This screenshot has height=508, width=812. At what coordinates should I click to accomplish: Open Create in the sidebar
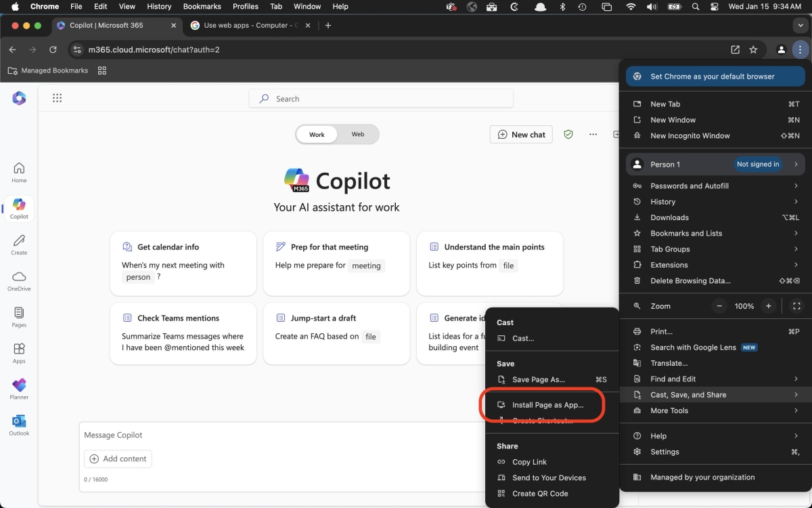tap(19, 245)
